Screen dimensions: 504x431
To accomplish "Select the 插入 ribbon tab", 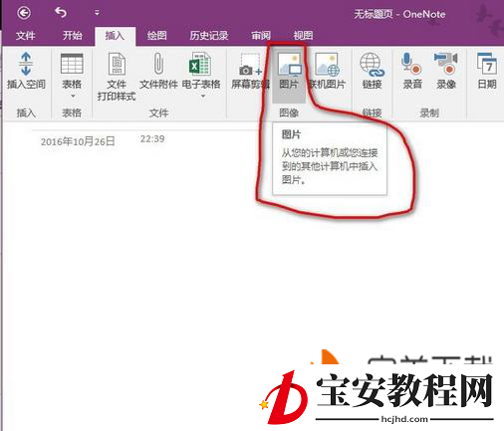I will point(115,35).
